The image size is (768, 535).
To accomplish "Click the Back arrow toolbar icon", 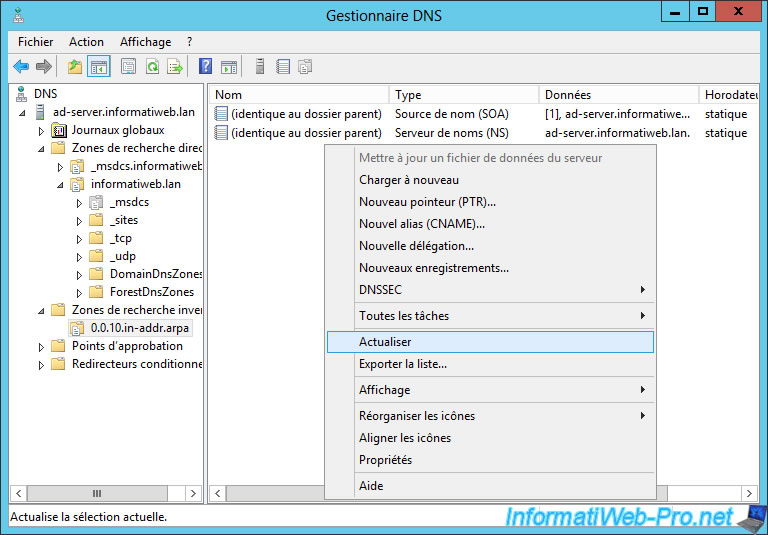I will point(21,66).
